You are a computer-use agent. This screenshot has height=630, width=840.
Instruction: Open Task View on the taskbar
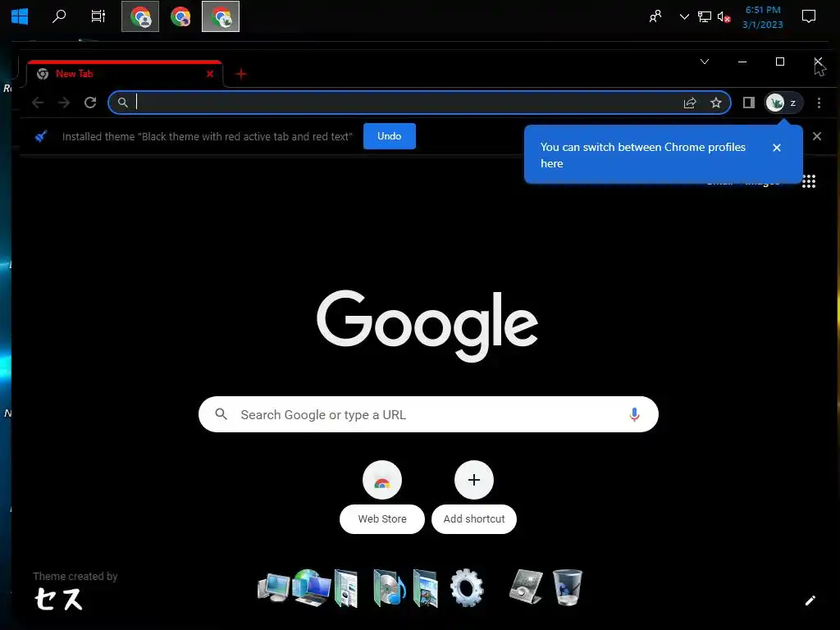(98, 16)
